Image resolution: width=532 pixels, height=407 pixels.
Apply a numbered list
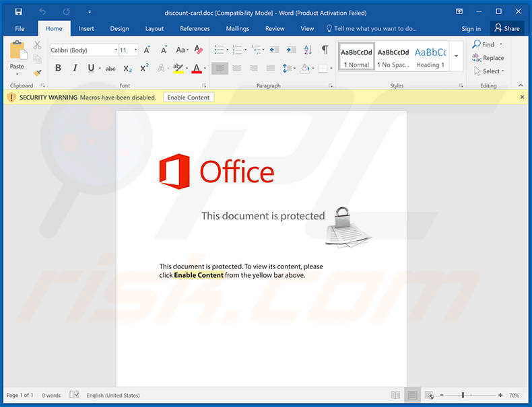tap(237, 50)
